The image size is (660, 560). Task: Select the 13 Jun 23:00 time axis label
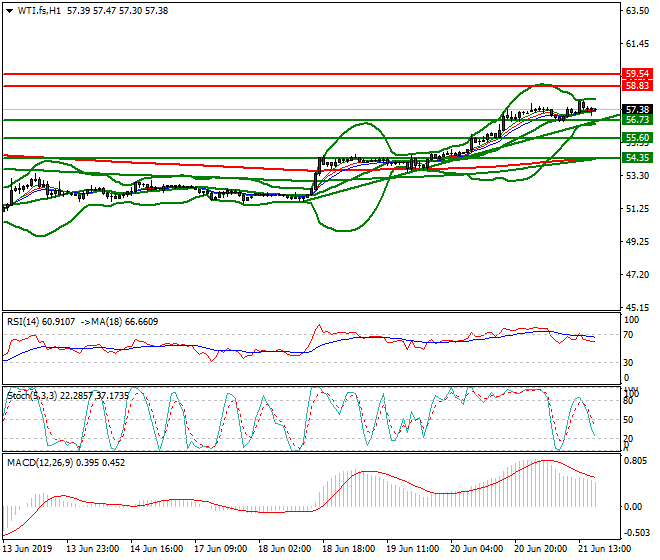93,549
